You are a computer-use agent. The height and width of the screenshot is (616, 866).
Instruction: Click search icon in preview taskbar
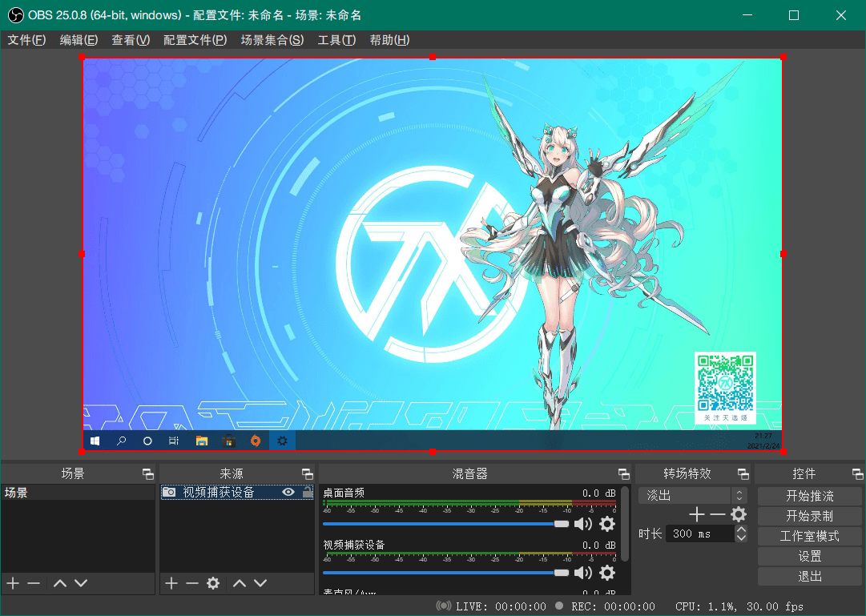click(x=121, y=441)
